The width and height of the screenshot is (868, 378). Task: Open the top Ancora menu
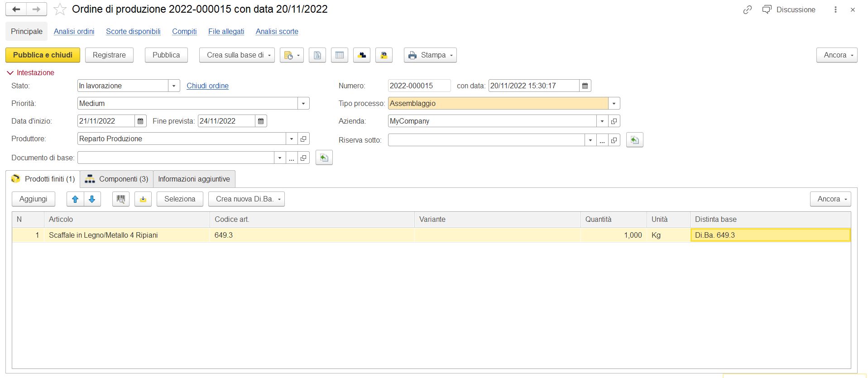pyautogui.click(x=837, y=55)
